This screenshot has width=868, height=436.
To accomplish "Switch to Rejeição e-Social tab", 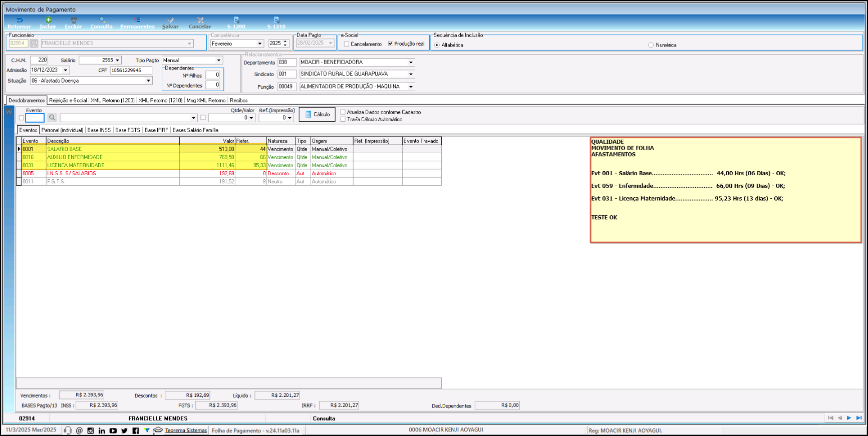I will click(68, 101).
